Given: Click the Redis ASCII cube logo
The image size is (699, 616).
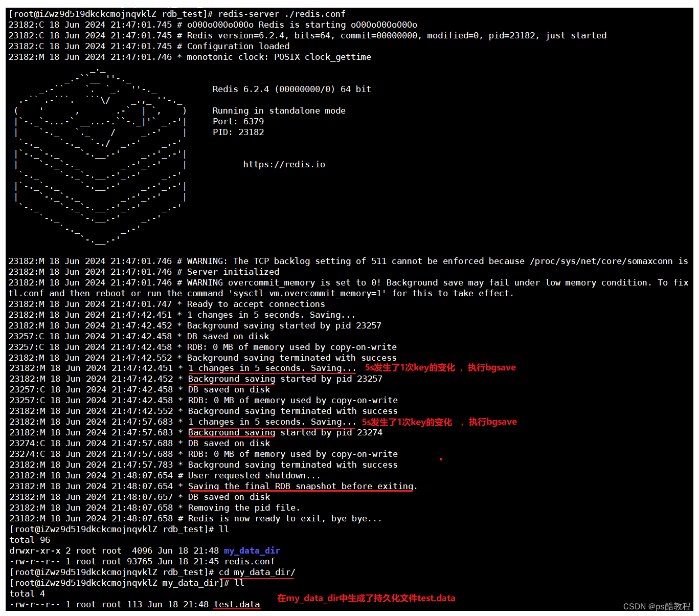Looking at the screenshot, I should (100, 155).
